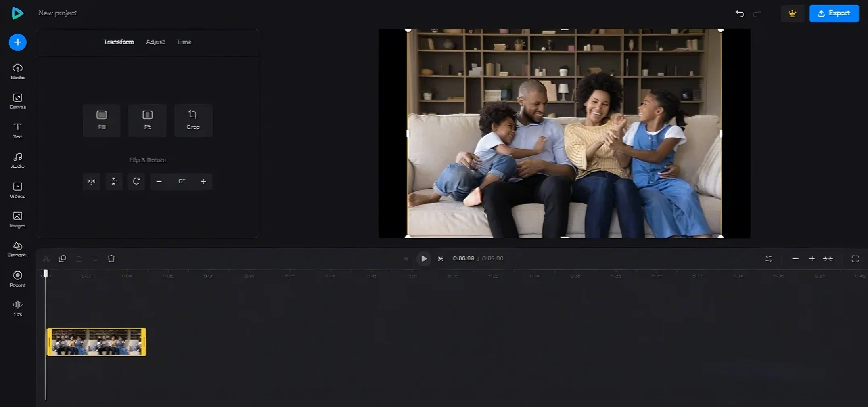Apply the Fill transform option

[101, 120]
